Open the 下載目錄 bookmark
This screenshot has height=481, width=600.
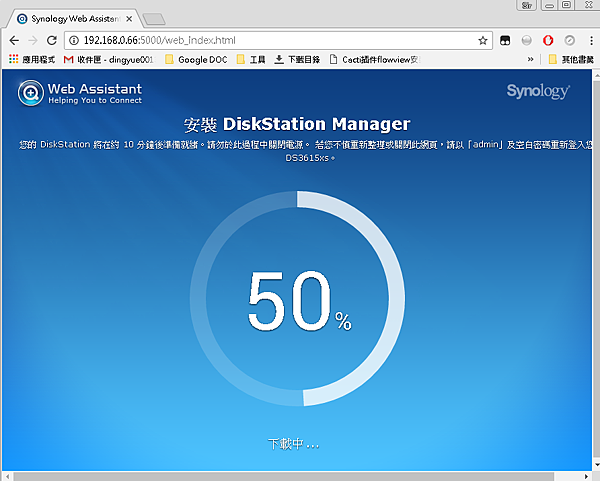(x=297, y=59)
